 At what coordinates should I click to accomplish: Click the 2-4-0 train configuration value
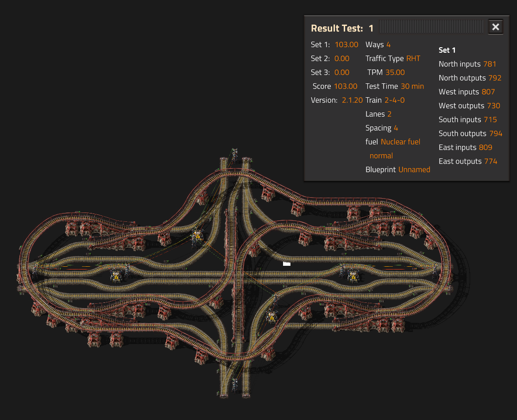[x=394, y=100]
